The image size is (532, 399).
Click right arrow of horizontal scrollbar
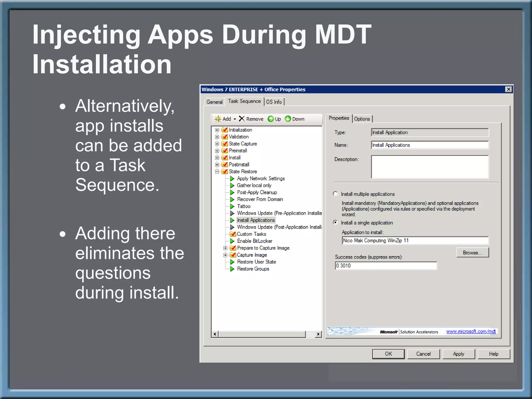click(x=318, y=334)
